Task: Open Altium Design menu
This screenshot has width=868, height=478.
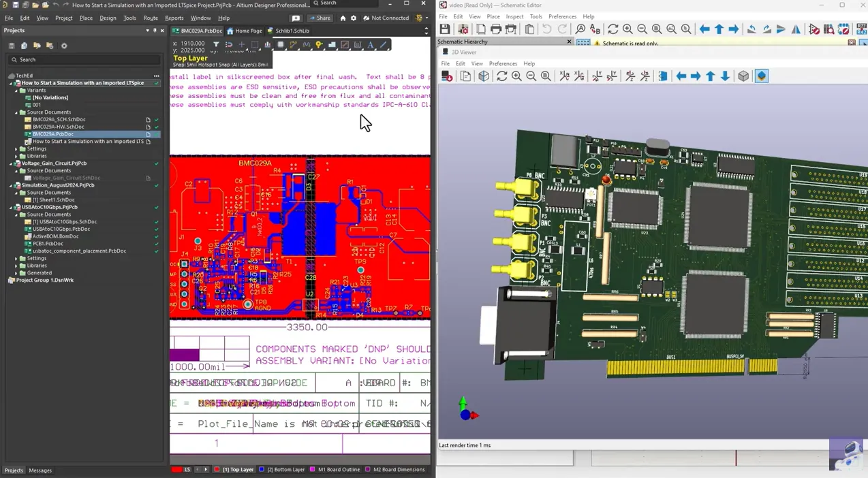Action: tap(108, 18)
